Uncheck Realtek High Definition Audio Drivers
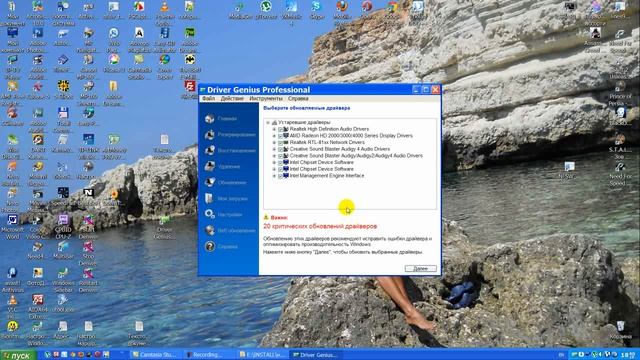This screenshot has width=640, height=360. click(x=280, y=129)
